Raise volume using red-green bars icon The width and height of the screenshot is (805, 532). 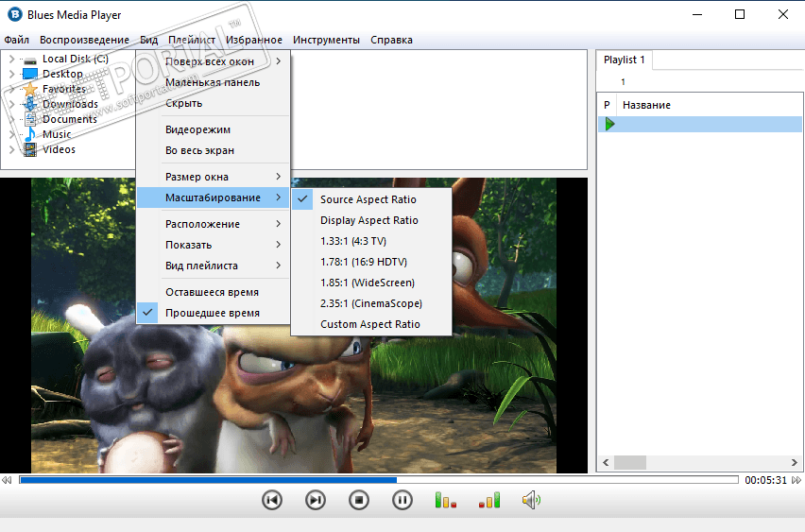tap(488, 500)
